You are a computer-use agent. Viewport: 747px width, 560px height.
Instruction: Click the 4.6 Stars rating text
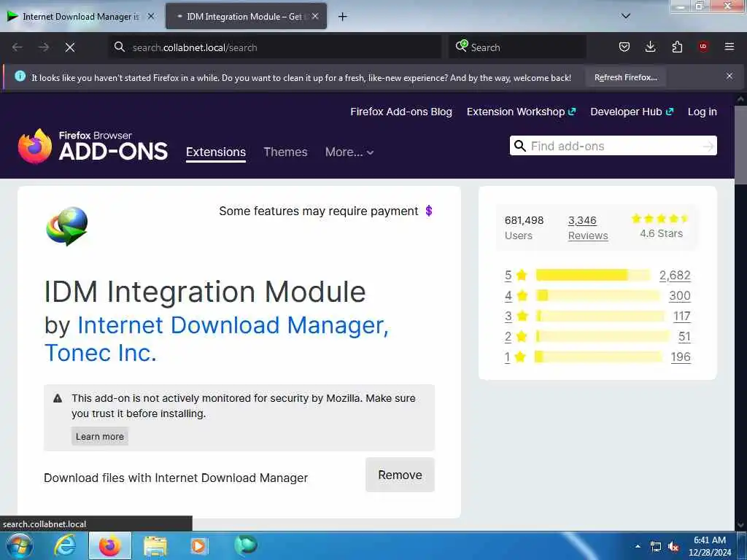pos(661,233)
